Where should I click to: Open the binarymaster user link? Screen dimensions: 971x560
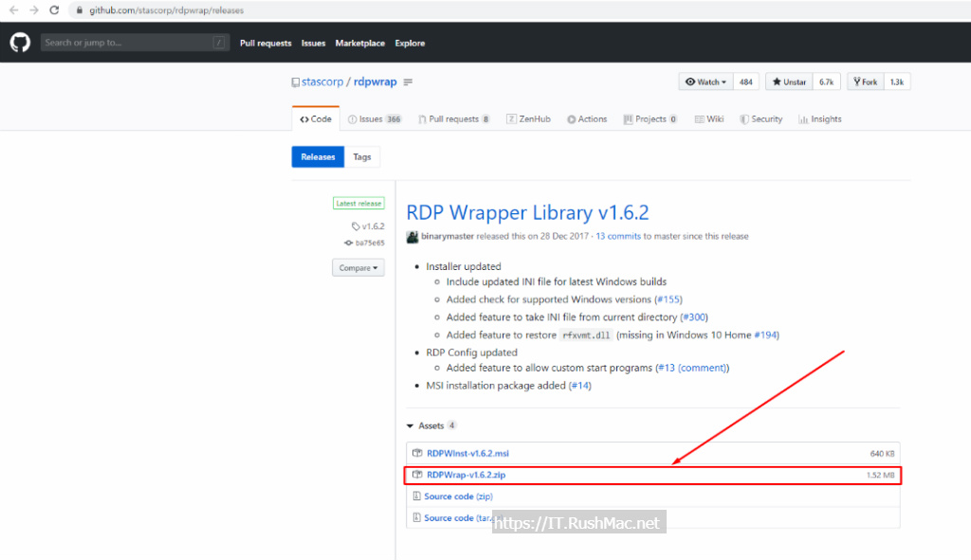tap(448, 236)
